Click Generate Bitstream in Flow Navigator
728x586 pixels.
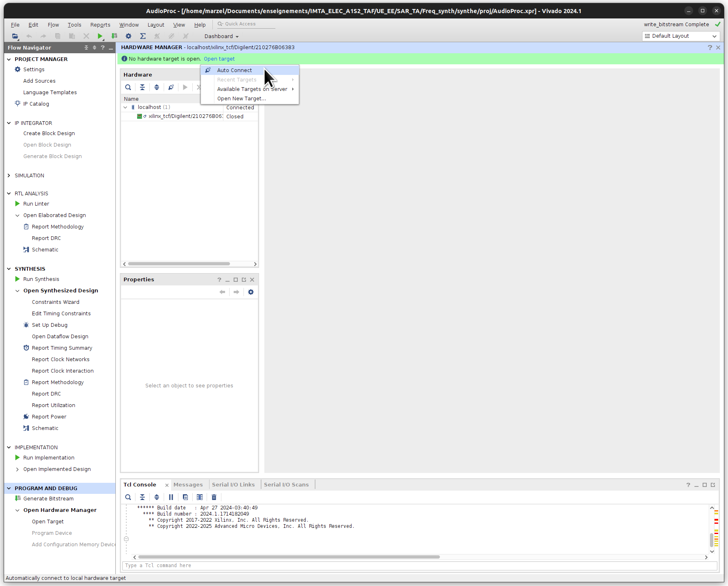pyautogui.click(x=48, y=499)
